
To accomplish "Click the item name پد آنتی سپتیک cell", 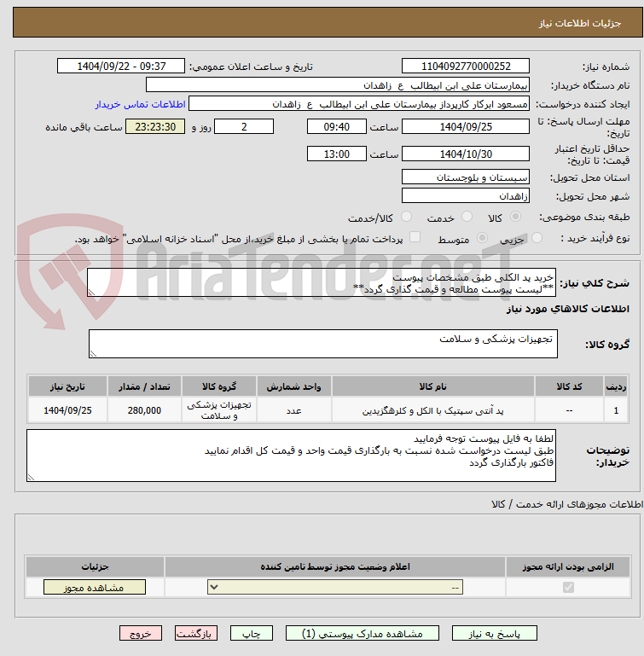I will (x=432, y=410).
